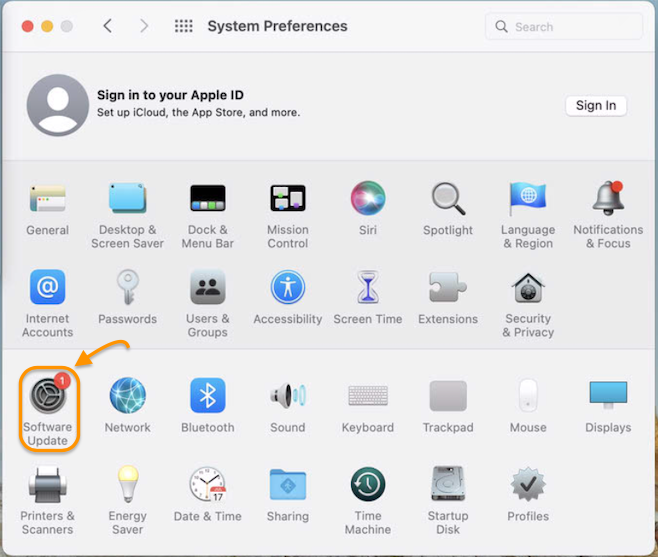Minimize window with yellow button
This screenshot has width=658, height=557.
point(47,26)
